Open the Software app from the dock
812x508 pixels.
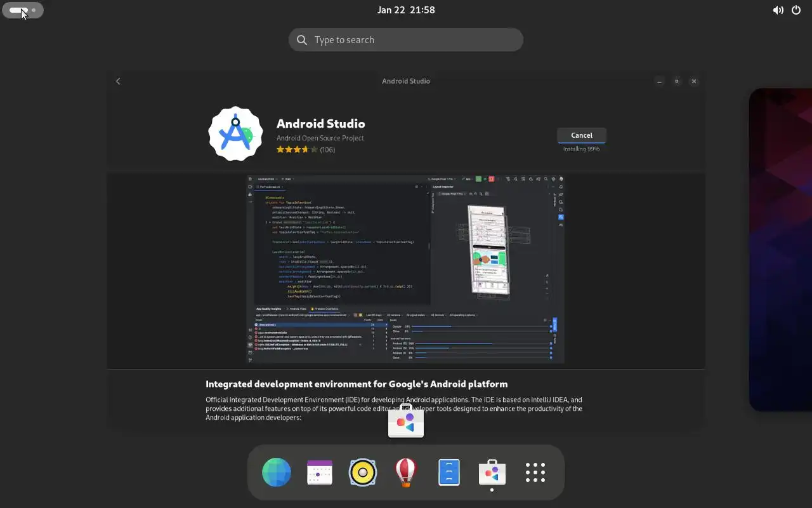click(x=492, y=472)
